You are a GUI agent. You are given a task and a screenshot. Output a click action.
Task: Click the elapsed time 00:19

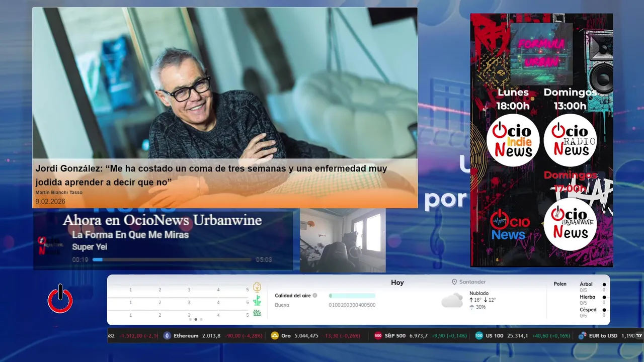[80, 260]
